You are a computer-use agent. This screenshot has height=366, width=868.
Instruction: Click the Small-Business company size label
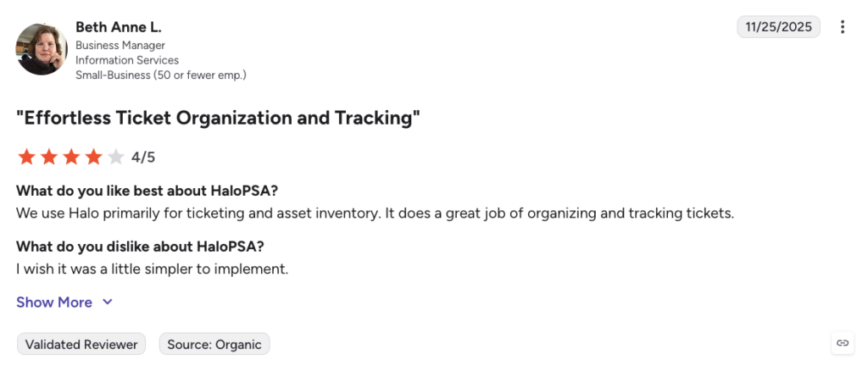pos(160,75)
